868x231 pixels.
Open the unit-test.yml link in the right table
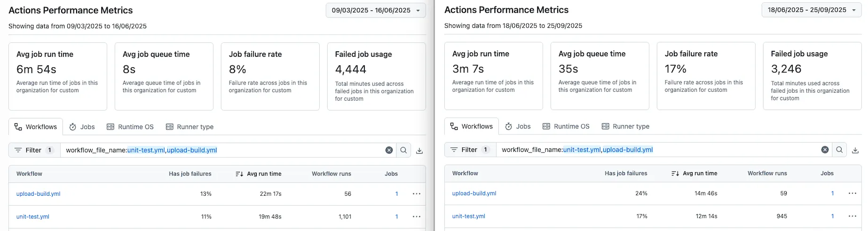[468, 216]
